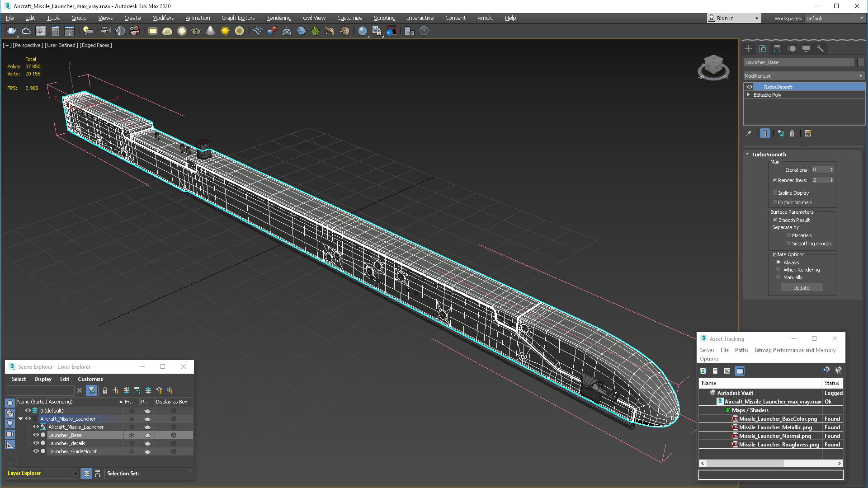Hide the Launcher_details object eye icon
This screenshot has height=488, width=868.
pyautogui.click(x=36, y=443)
